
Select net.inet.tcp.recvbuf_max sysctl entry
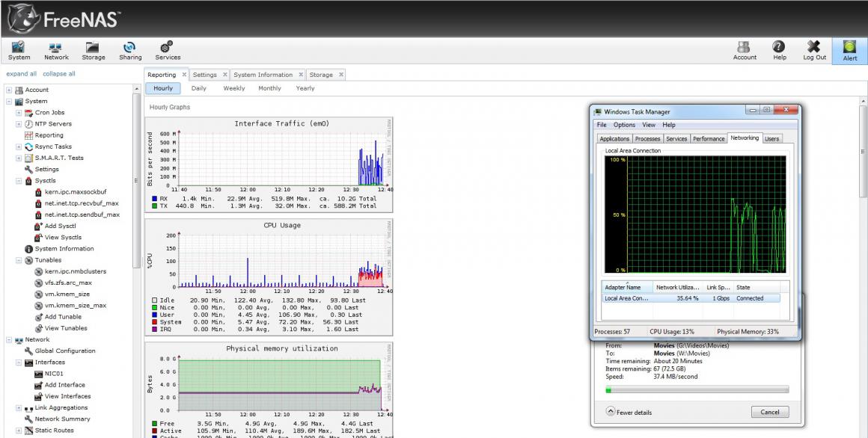pos(82,203)
